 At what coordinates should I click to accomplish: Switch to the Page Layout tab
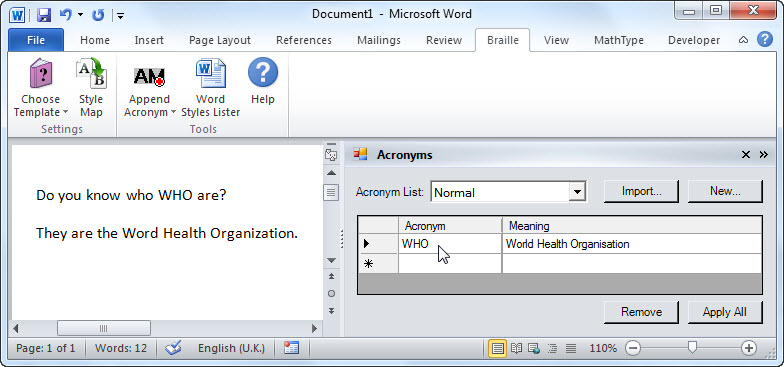[220, 40]
